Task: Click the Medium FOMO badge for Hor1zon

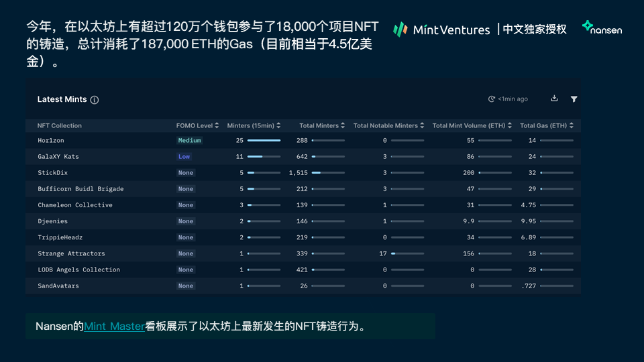Action: [189, 140]
